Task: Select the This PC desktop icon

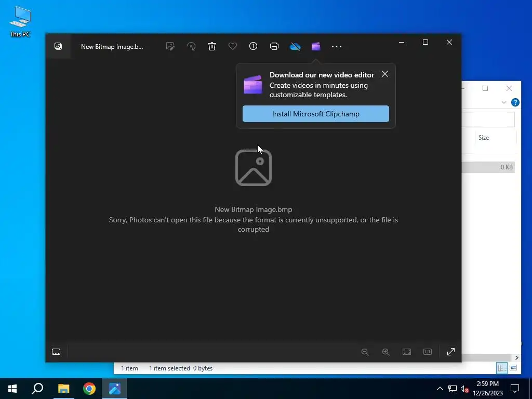Action: pos(20,22)
